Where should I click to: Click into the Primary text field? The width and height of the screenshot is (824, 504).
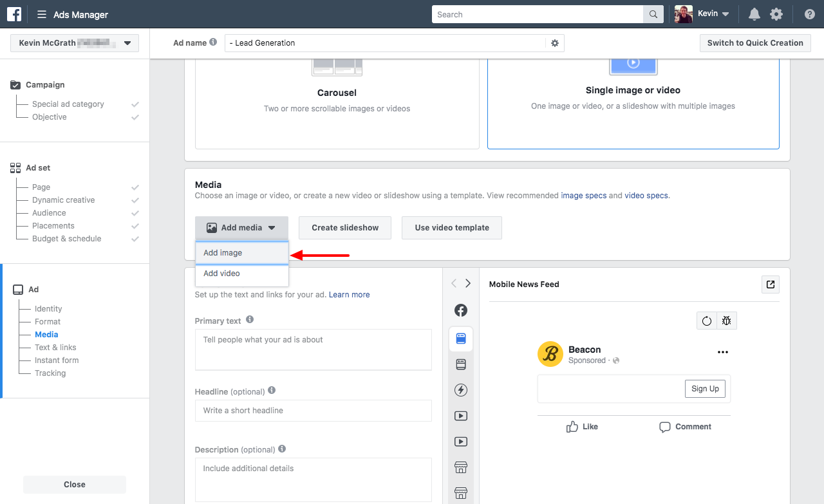coord(313,350)
